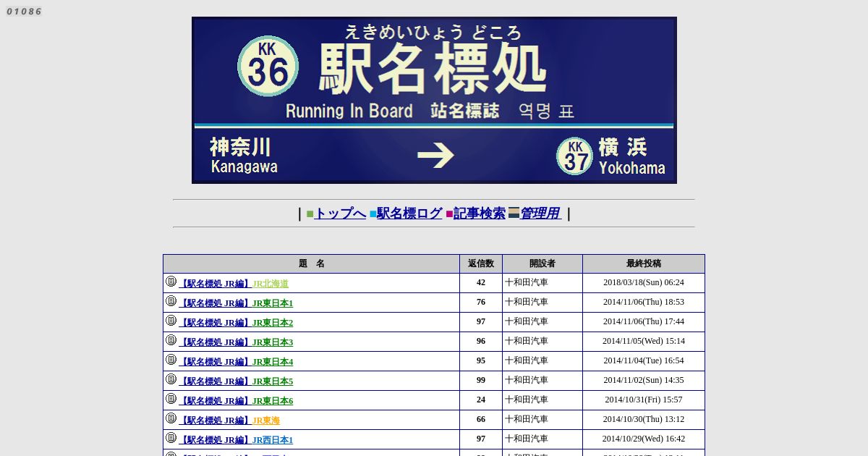
Task: Click the document icon for JR東日本3 row
Action: tap(171, 340)
